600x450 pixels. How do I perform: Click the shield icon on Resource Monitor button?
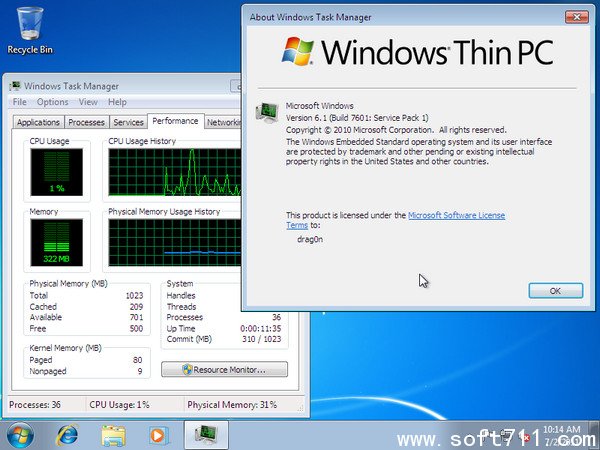pyautogui.click(x=187, y=369)
